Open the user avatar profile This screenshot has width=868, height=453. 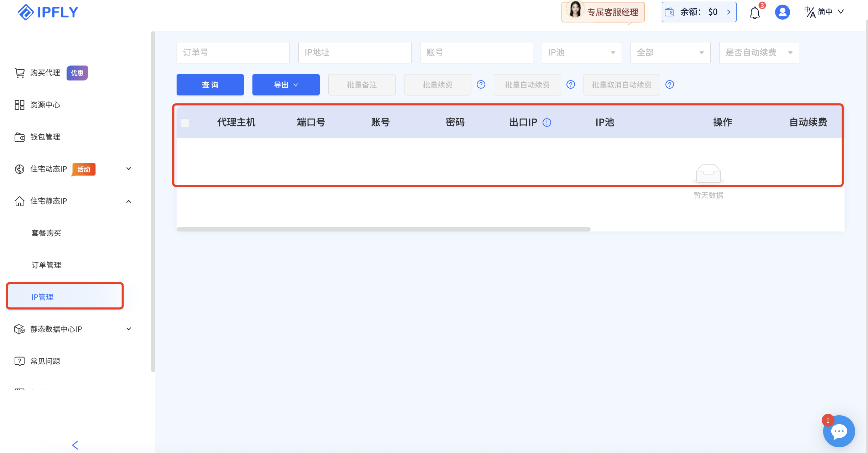(782, 12)
